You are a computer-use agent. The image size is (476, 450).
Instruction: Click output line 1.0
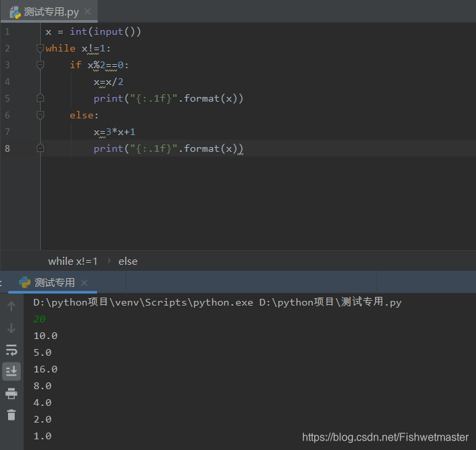[43, 436]
